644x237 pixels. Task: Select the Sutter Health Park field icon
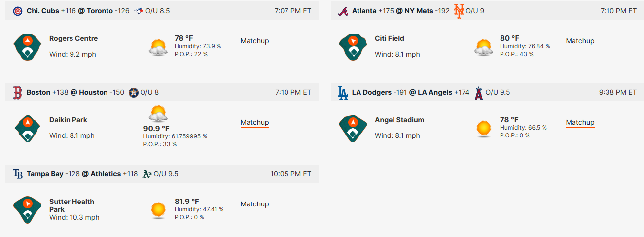point(27,210)
